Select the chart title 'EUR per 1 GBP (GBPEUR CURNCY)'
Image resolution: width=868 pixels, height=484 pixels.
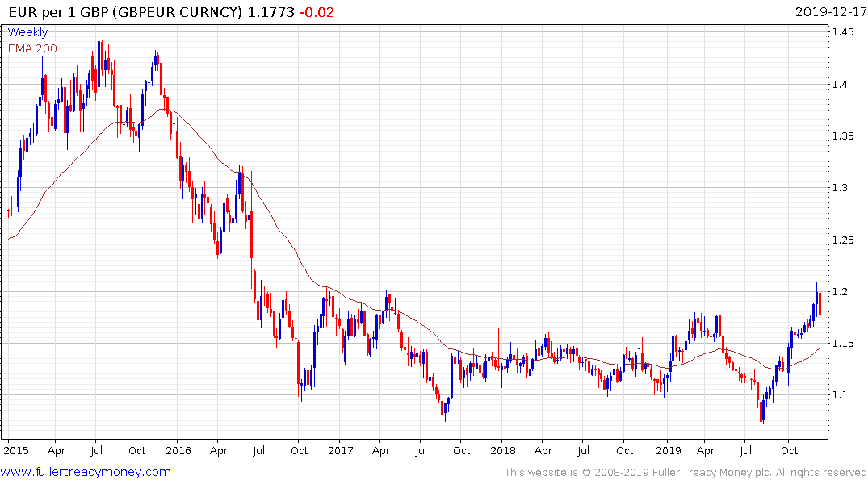tap(125, 12)
